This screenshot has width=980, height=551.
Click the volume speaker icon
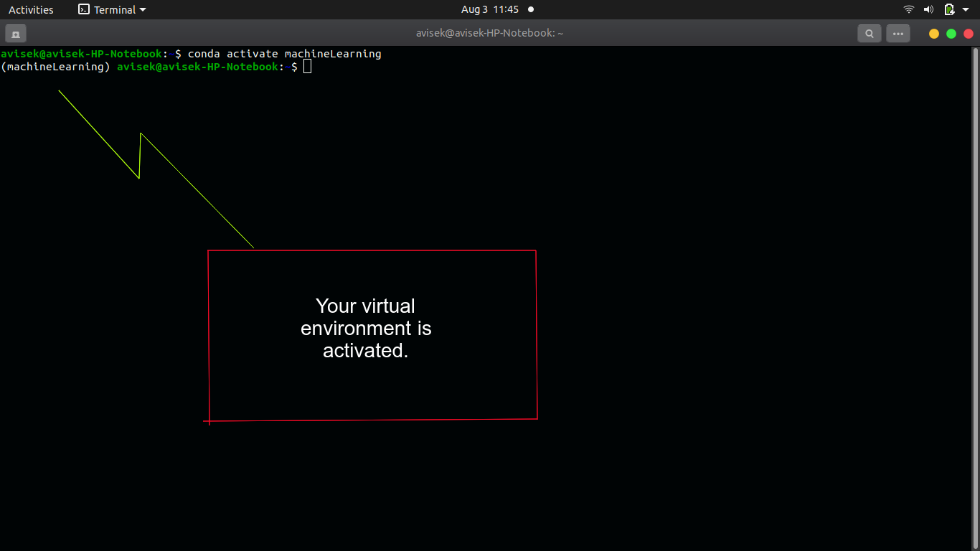[928, 9]
